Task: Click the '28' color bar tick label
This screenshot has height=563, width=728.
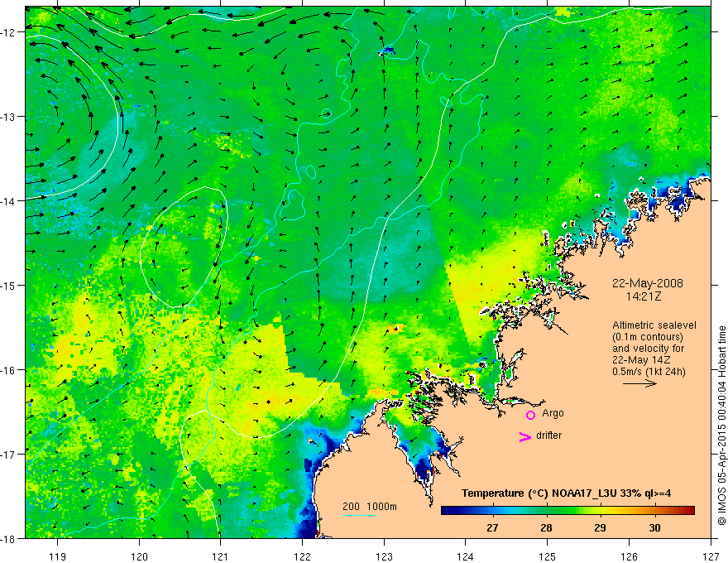Action: coord(547,528)
